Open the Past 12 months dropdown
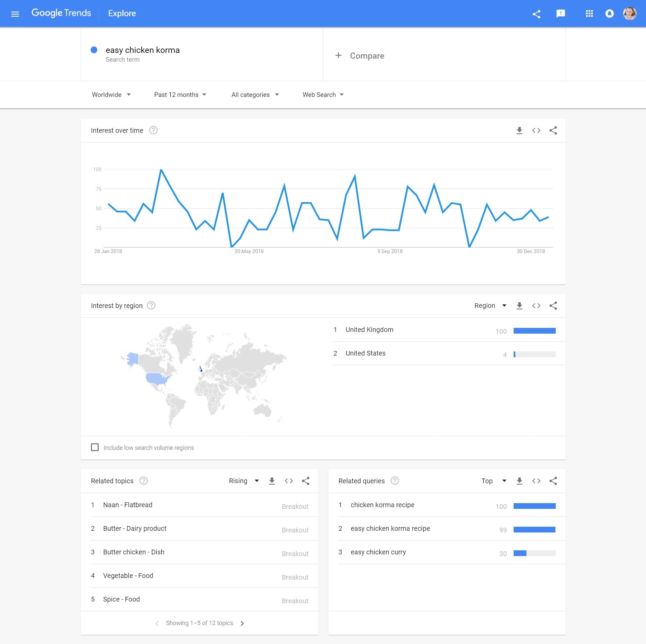The height and width of the screenshot is (644, 646). (x=180, y=95)
